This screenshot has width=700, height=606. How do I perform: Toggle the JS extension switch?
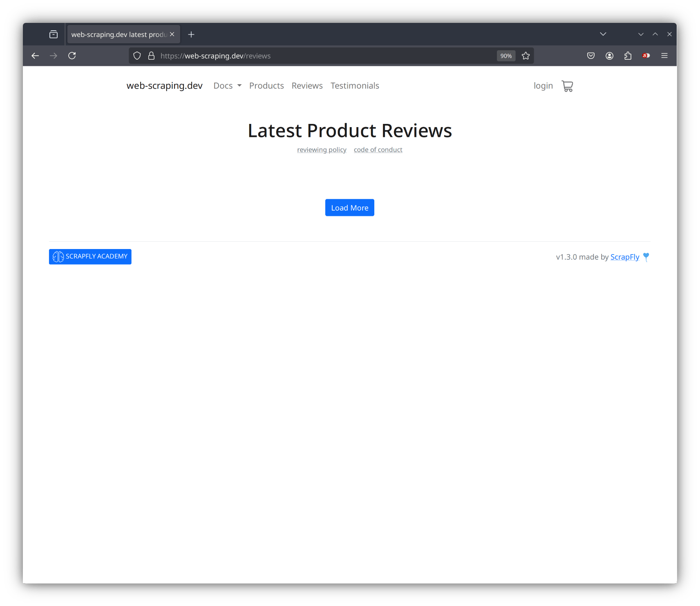[646, 56]
